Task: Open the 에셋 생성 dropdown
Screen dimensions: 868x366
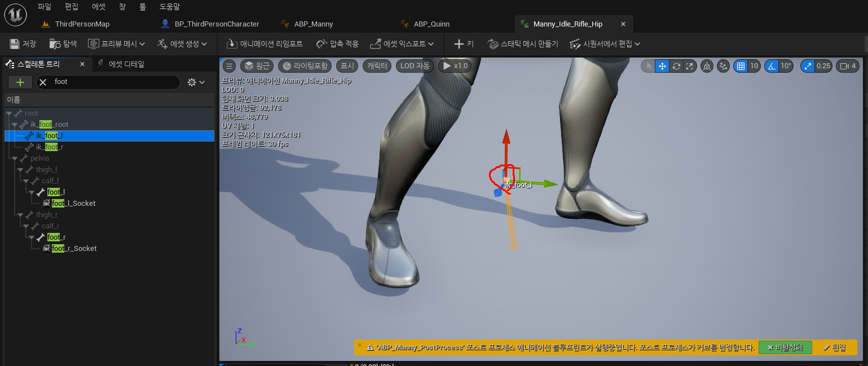Action: [x=182, y=43]
